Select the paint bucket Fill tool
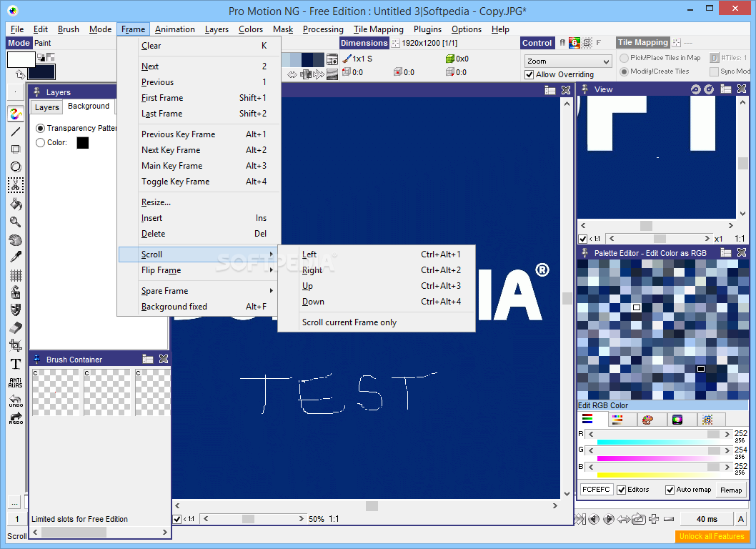This screenshot has height=549, width=756. click(16, 204)
